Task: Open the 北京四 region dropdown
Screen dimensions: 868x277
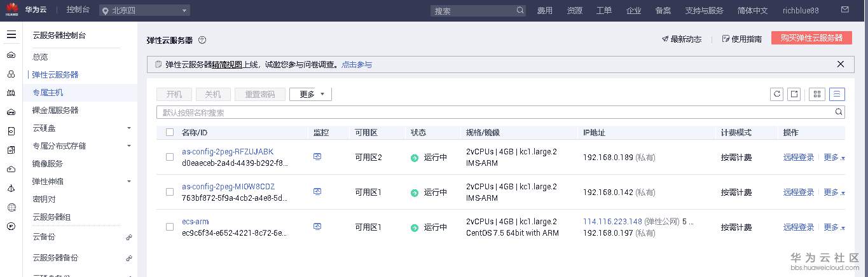Action: click(144, 10)
